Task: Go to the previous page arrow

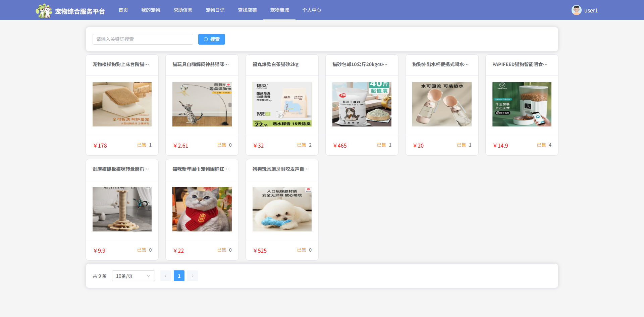Action: tap(166, 276)
